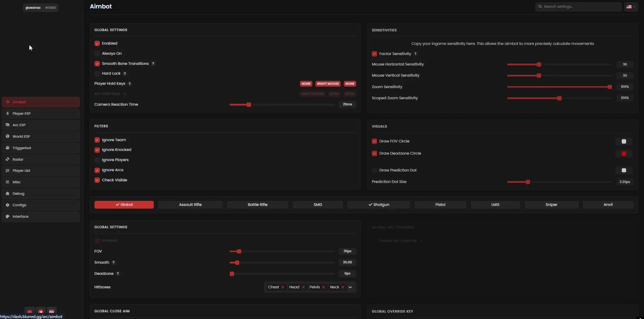The height and width of the screenshot is (319, 644).
Task: Toggle the Draw Prediction Dot checkbox
Action: coord(374,170)
